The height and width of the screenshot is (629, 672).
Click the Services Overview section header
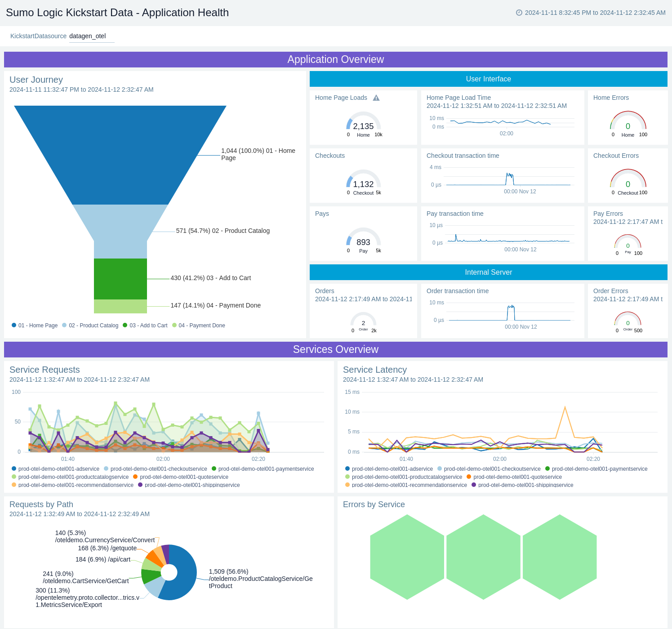tap(335, 349)
